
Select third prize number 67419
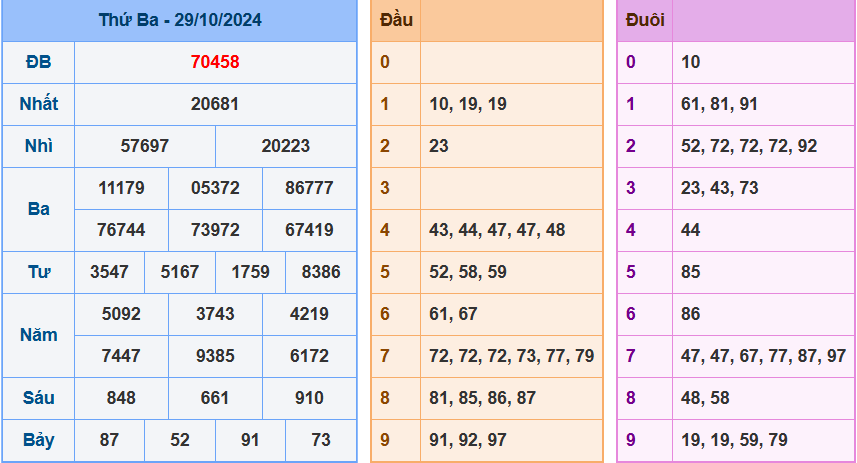[x=309, y=230]
